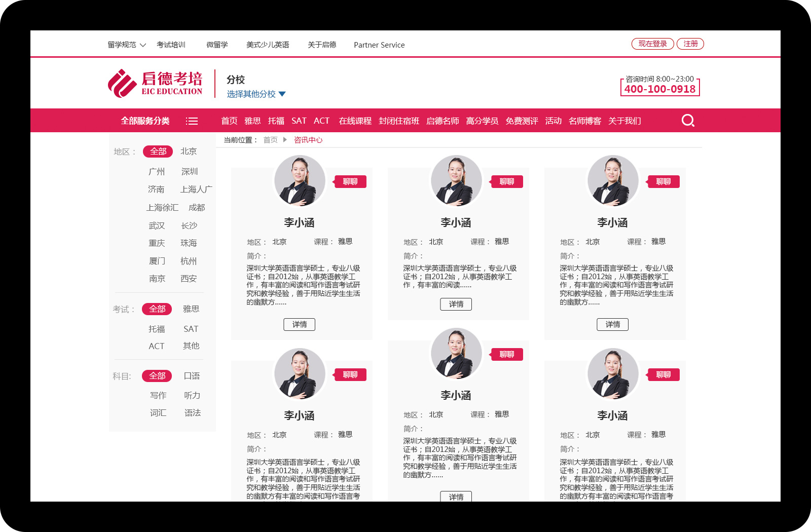Go to ACT in the red navbar

coord(321,121)
